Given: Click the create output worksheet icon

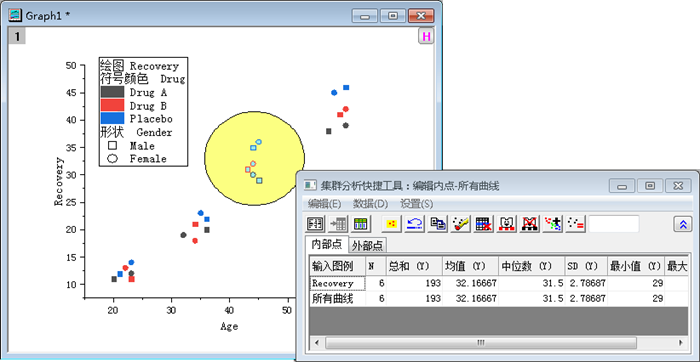Looking at the screenshot, I should 360,224.
